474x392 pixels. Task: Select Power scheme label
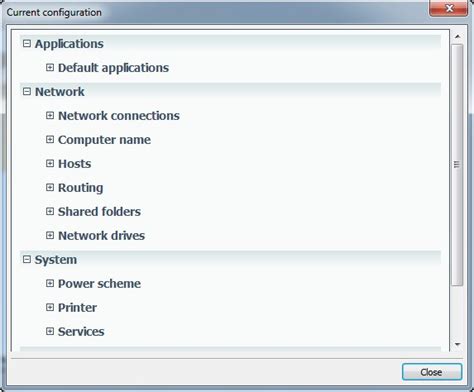pyautogui.click(x=99, y=284)
